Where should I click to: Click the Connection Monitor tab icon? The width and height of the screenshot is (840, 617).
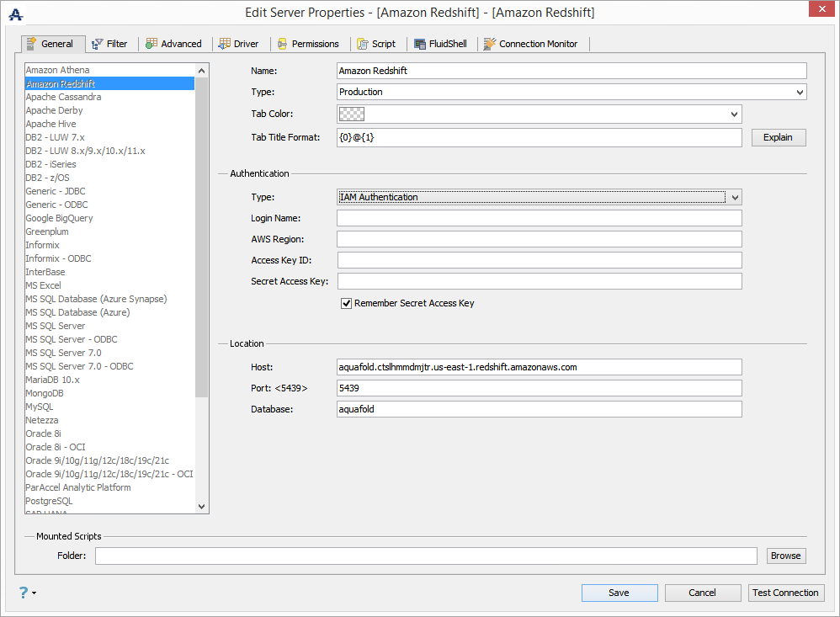[x=490, y=44]
